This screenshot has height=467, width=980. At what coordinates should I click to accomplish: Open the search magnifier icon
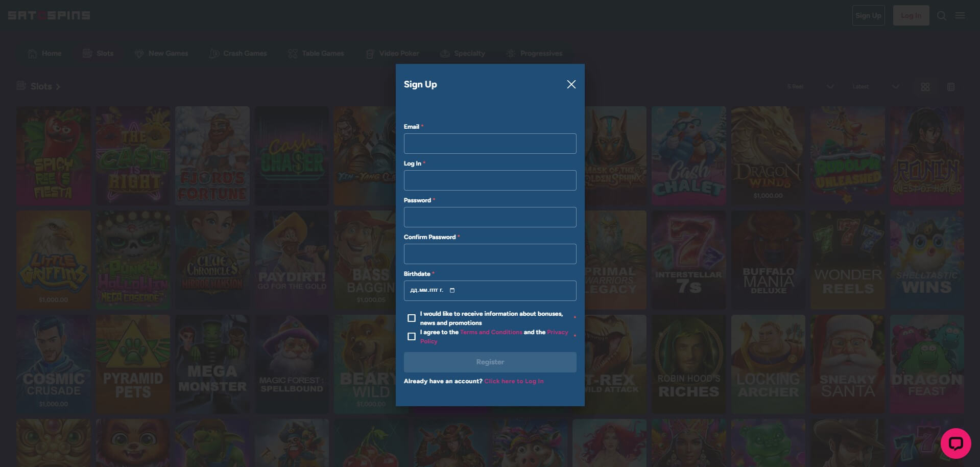pyautogui.click(x=942, y=16)
